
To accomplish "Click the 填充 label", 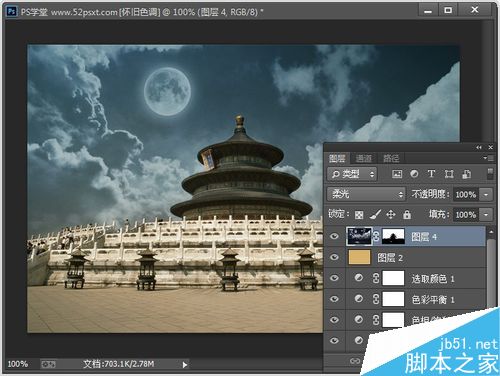I will click(439, 215).
